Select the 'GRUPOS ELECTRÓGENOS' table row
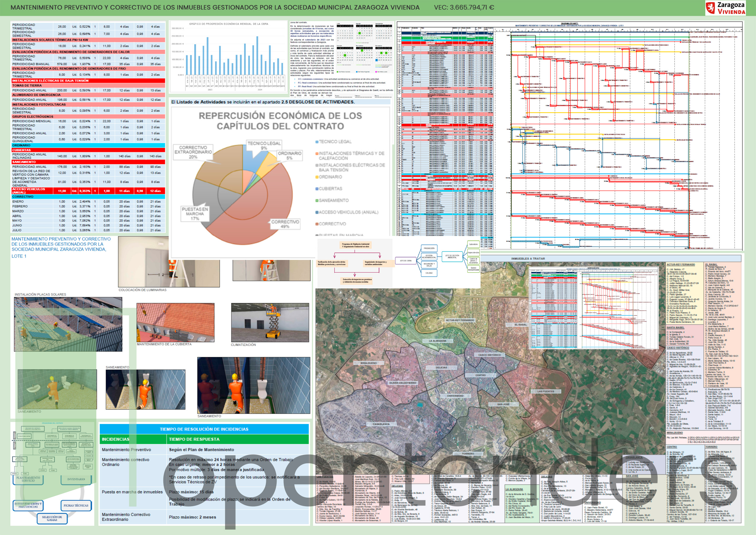 pyautogui.click(x=88, y=117)
